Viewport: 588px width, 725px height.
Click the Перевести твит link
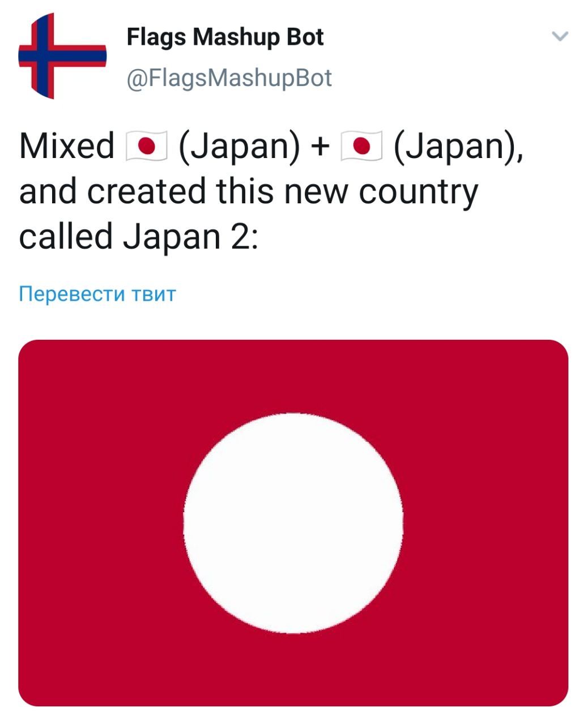point(97,294)
